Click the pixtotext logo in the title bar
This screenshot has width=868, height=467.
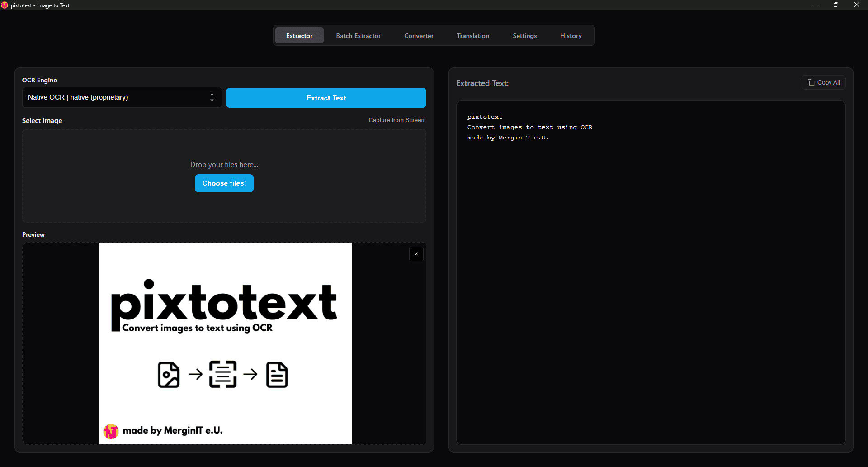(5, 5)
